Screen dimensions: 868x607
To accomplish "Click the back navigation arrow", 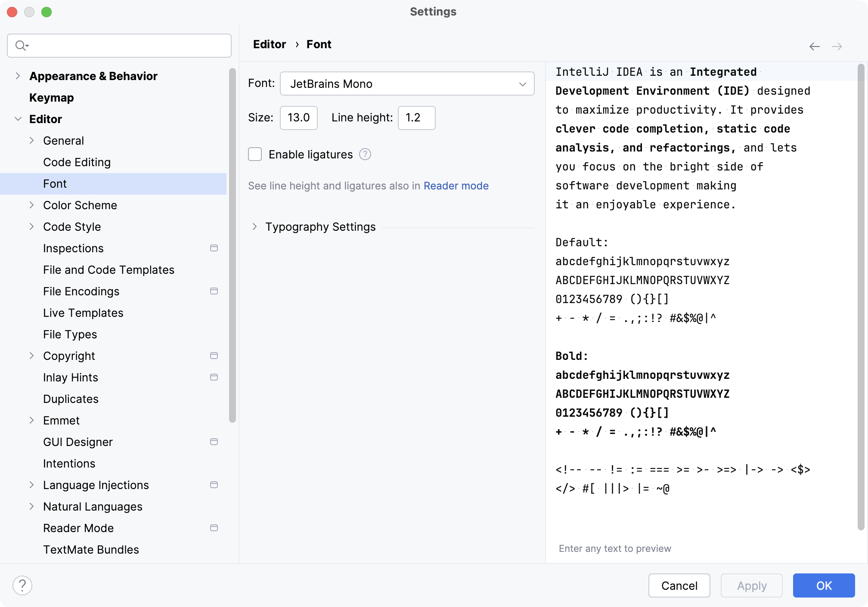I will pyautogui.click(x=815, y=46).
